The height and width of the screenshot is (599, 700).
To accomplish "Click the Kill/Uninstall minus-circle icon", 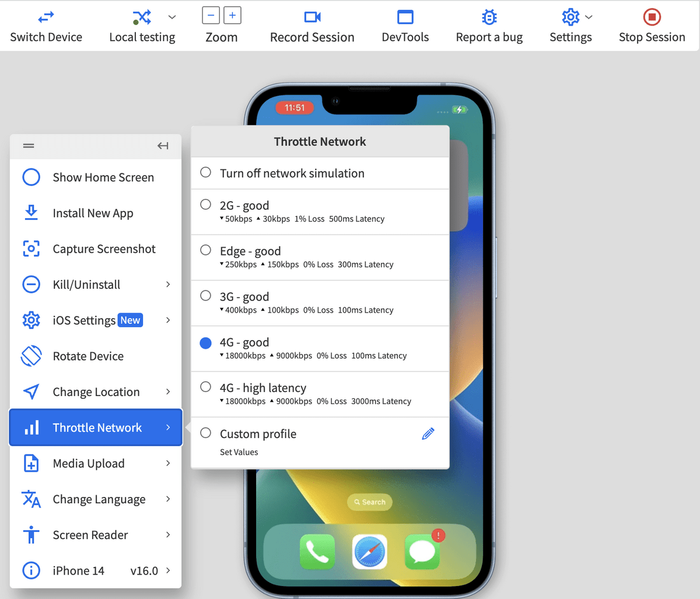I will pyautogui.click(x=31, y=285).
